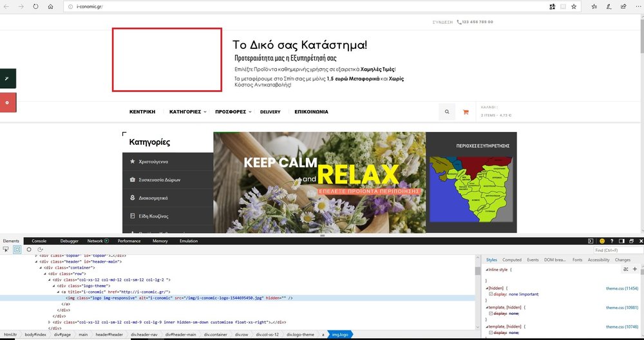The width and height of the screenshot is (644, 340).
Task: Collapse the div class row node
Action: (46, 274)
